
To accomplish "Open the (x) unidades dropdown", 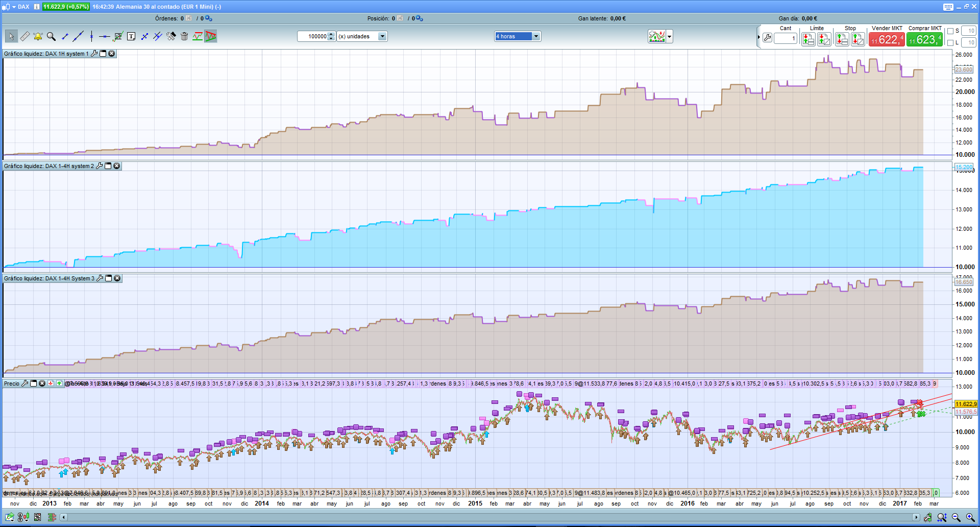I will point(382,36).
